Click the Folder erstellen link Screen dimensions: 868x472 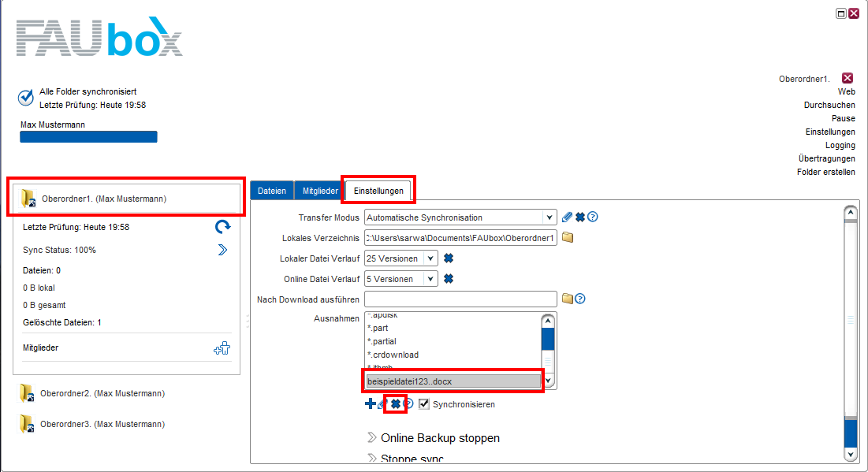click(826, 172)
